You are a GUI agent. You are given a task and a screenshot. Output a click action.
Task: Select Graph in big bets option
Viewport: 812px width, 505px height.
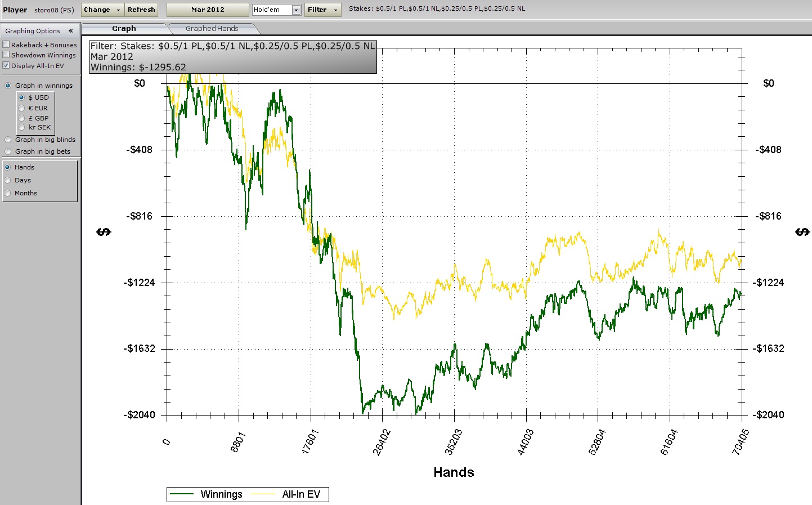click(x=8, y=151)
